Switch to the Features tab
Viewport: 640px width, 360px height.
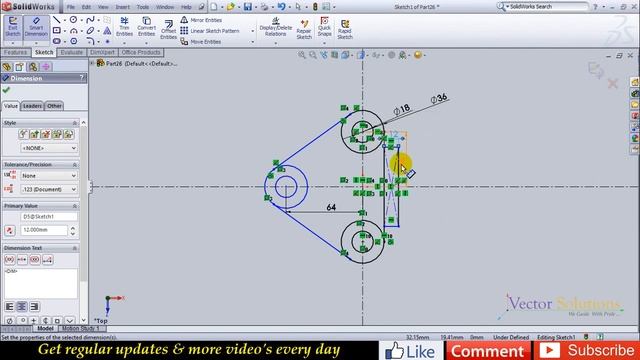tap(16, 52)
